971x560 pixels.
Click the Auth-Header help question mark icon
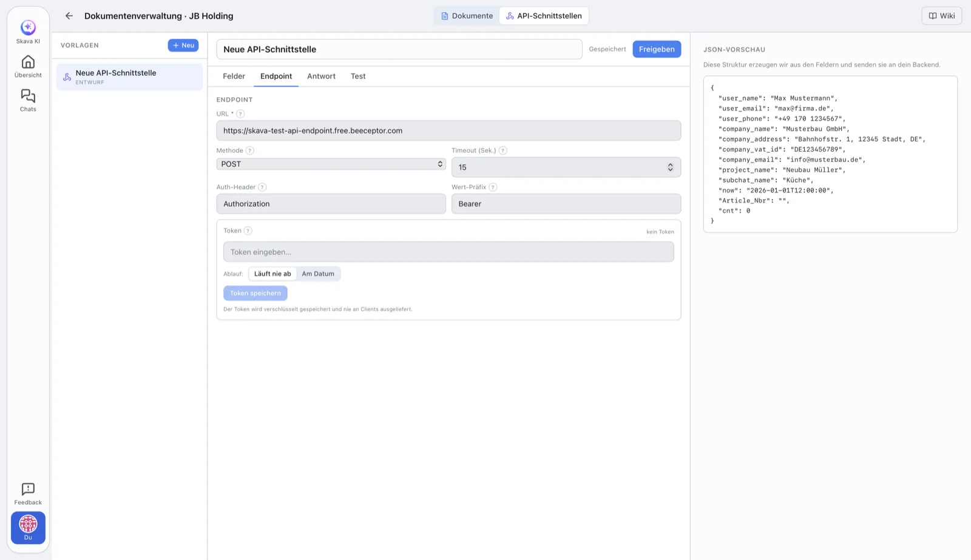coord(262,187)
